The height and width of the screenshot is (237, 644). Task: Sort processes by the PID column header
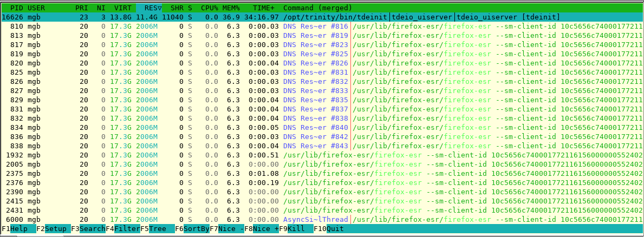17,8
